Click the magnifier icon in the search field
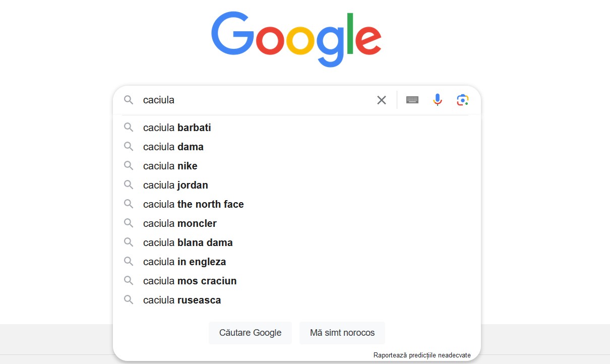This screenshot has height=364, width=610. pyautogui.click(x=129, y=100)
